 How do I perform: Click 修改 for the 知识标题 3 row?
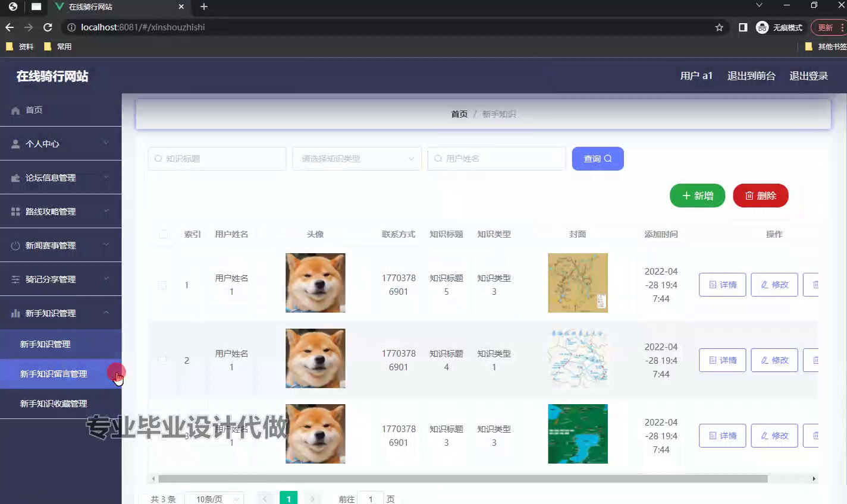pyautogui.click(x=774, y=436)
